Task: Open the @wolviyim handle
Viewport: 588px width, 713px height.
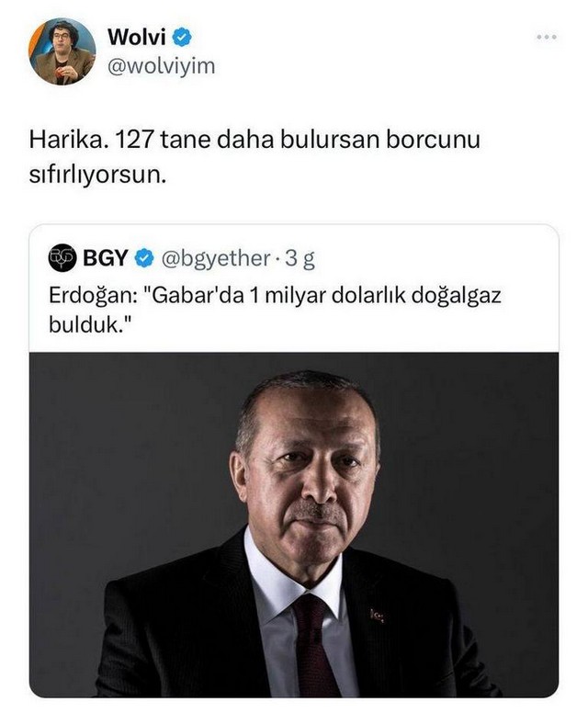Action: pyautogui.click(x=161, y=67)
